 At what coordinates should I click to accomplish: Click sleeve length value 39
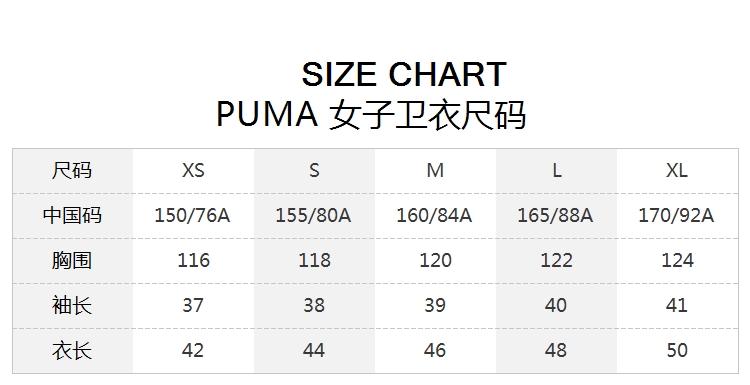coord(435,306)
